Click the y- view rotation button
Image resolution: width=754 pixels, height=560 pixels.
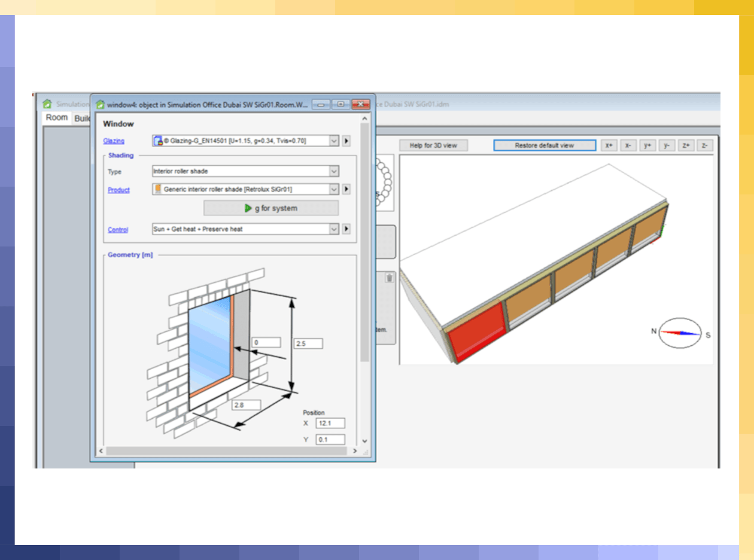666,145
